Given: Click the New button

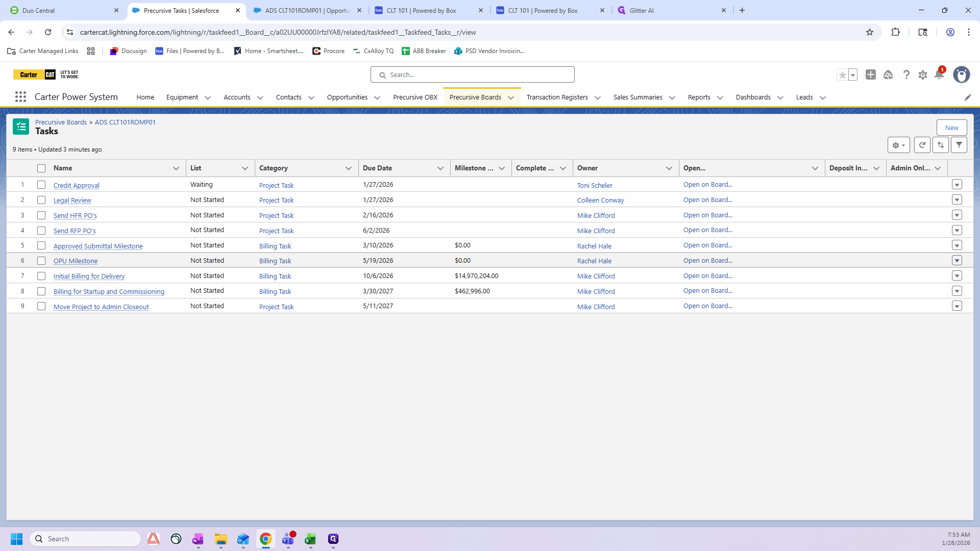Looking at the screenshot, I should pyautogui.click(x=951, y=128).
